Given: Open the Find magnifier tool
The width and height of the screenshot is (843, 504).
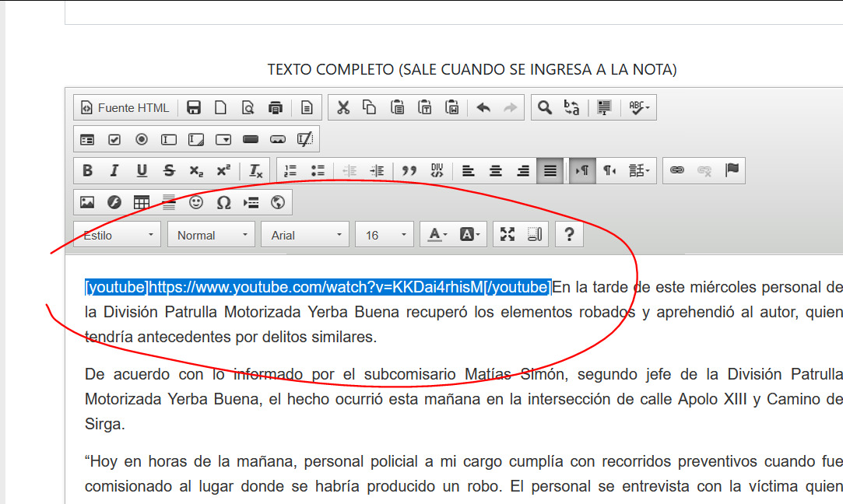Looking at the screenshot, I should click(545, 107).
